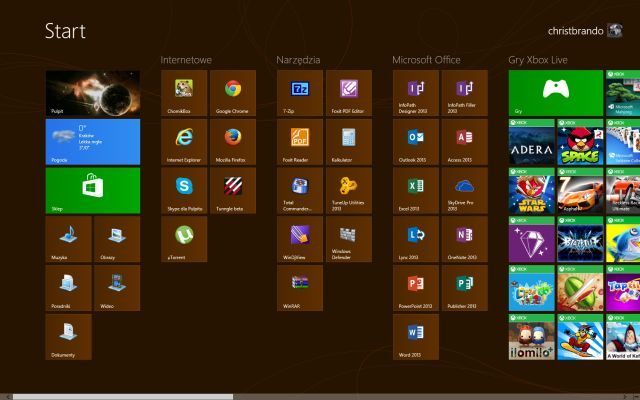Open the WinRAR tile
Viewport: 640px width, 400px height.
pyautogui.click(x=300, y=288)
